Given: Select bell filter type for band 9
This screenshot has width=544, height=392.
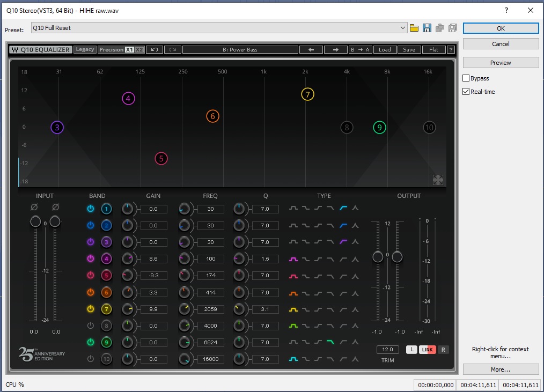Looking at the screenshot, I should click(x=293, y=342).
